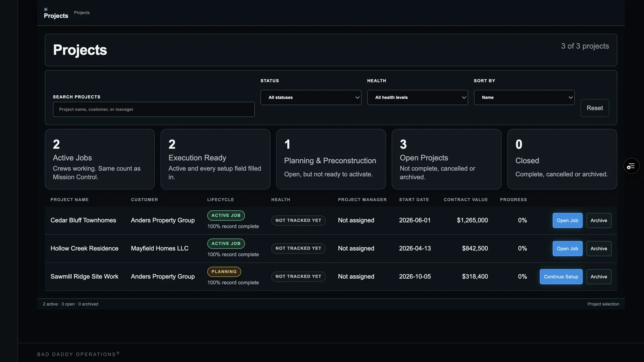Archive the Hollow Creek Residence project

[x=599, y=249]
